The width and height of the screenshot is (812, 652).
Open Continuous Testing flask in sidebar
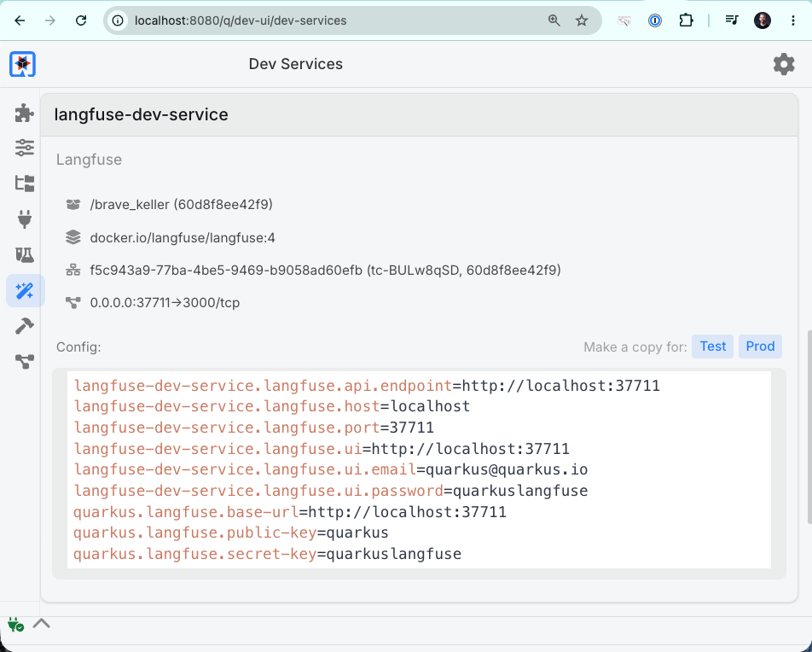point(25,255)
